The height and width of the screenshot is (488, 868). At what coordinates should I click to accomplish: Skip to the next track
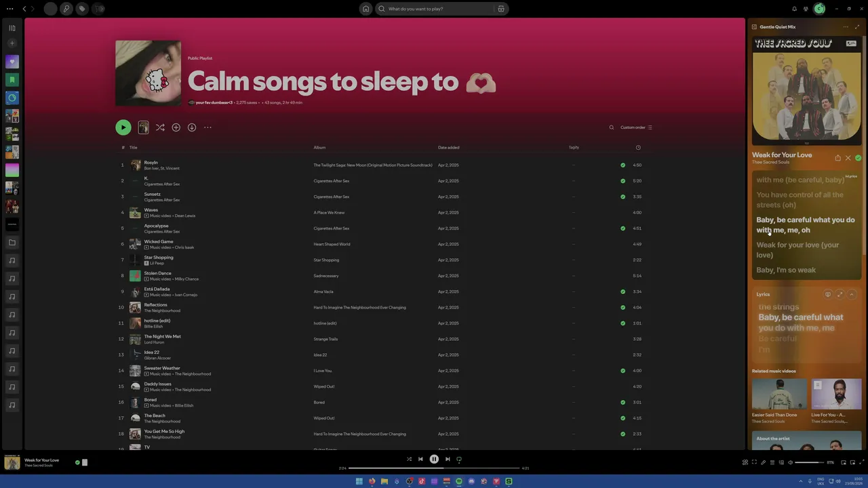448,459
